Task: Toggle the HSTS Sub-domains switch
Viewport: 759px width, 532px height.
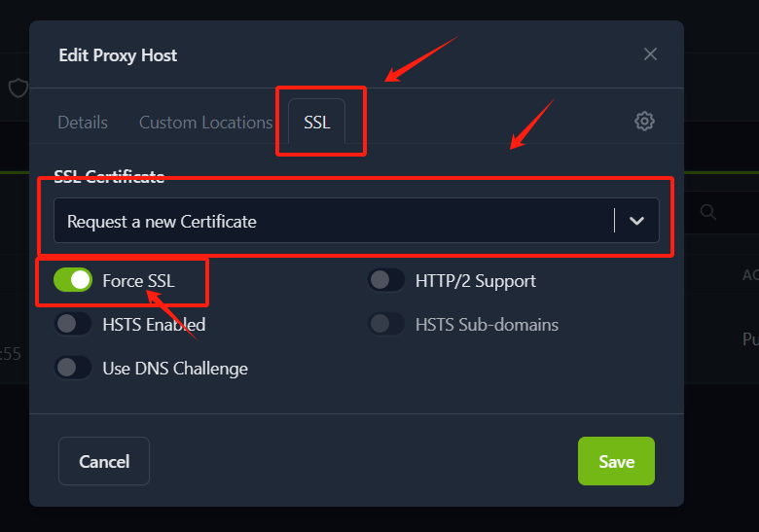Action: click(x=386, y=324)
